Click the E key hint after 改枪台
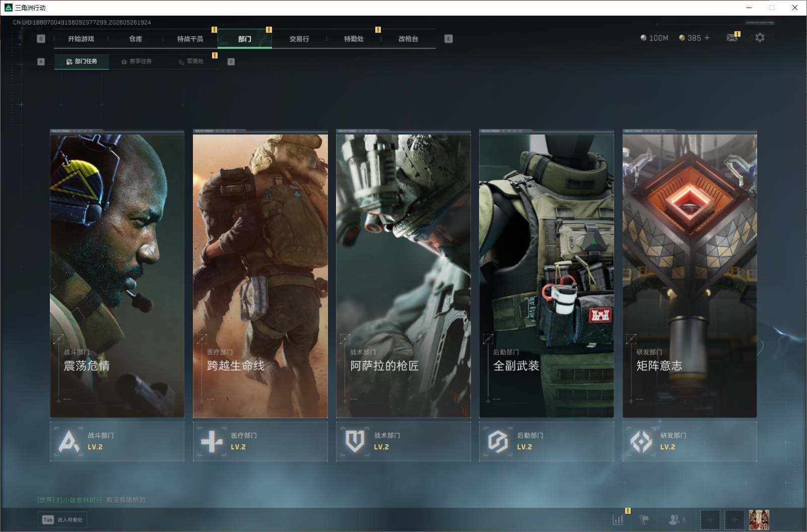The image size is (807, 532). [448, 39]
